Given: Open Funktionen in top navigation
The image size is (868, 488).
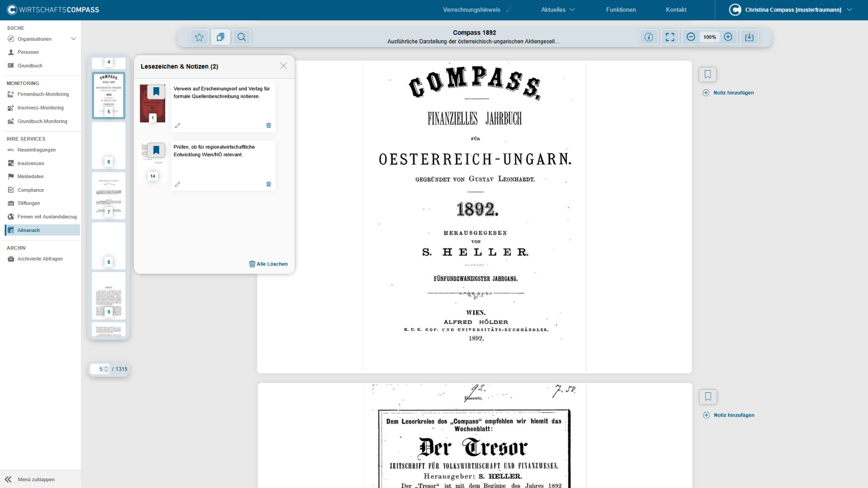Looking at the screenshot, I should 621,9.
